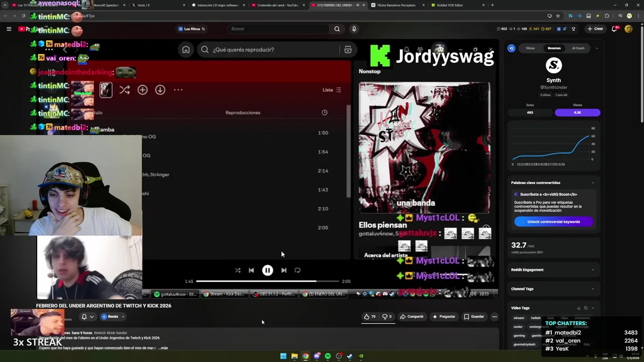Open YouTube notifications bell in header

click(x=614, y=29)
